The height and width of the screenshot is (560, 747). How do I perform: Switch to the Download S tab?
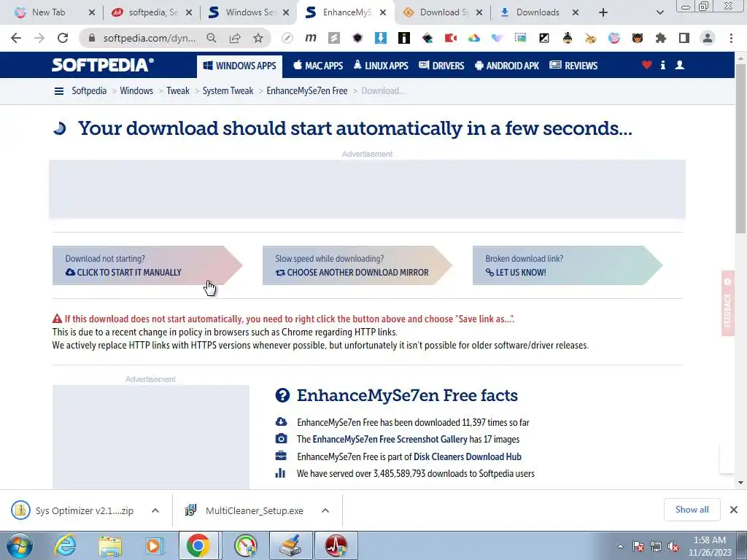444,12
